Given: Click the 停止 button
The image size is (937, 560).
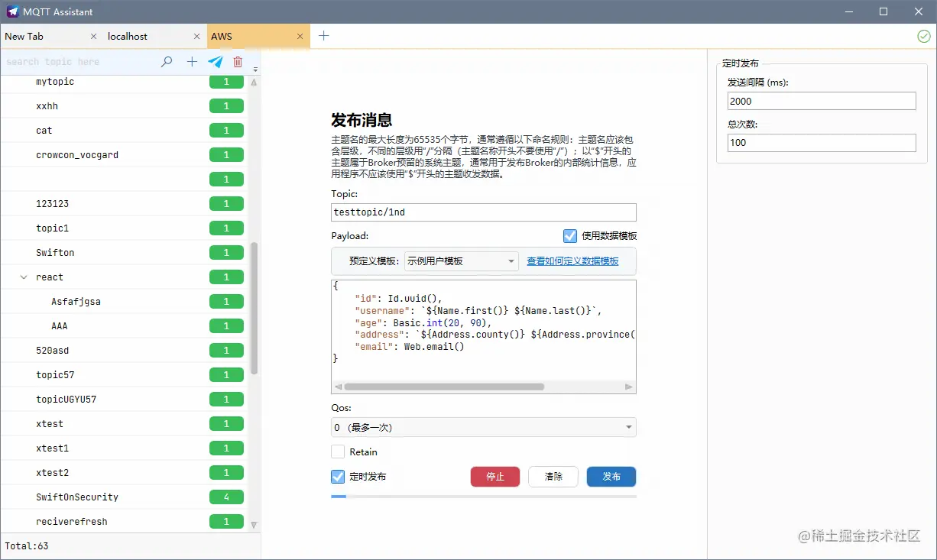Looking at the screenshot, I should (495, 477).
